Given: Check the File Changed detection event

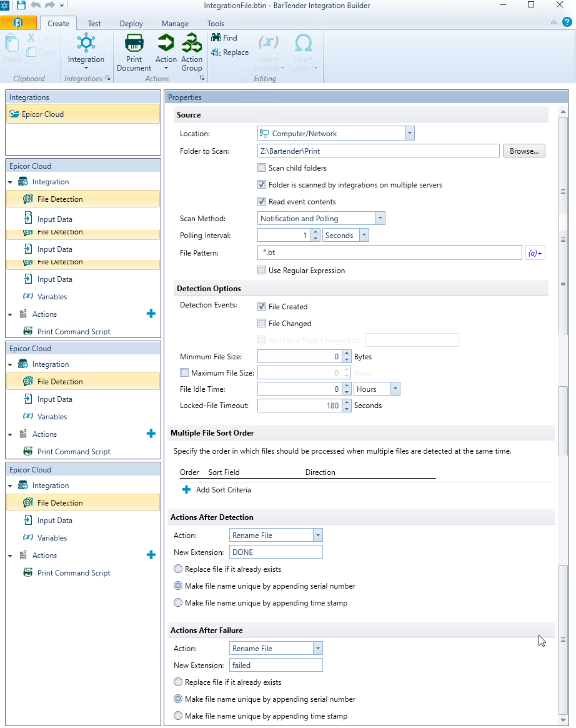Looking at the screenshot, I should tap(262, 324).
